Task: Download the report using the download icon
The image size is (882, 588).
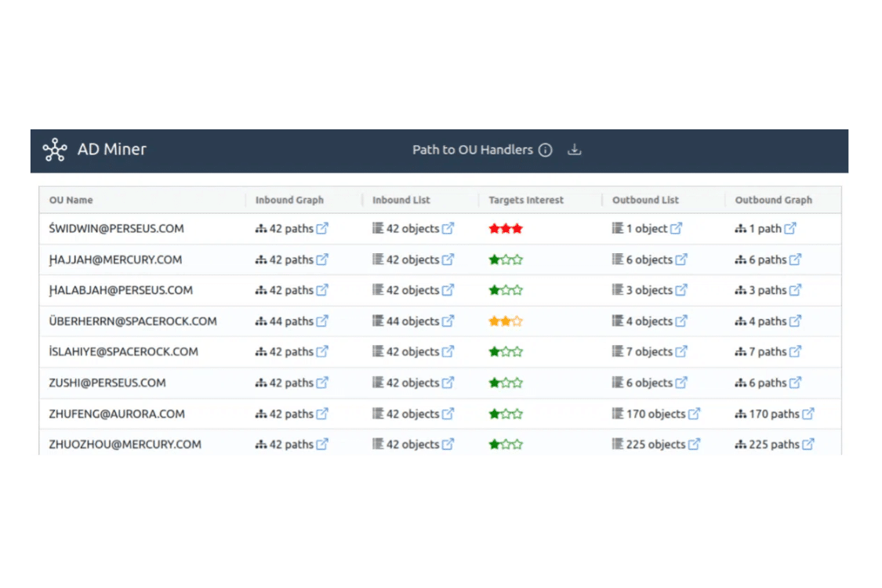Action: (575, 150)
